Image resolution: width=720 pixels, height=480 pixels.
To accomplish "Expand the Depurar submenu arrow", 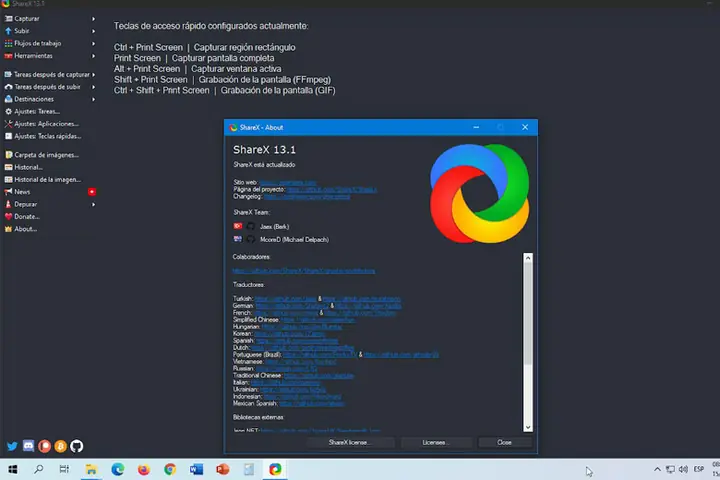I will coord(94,204).
